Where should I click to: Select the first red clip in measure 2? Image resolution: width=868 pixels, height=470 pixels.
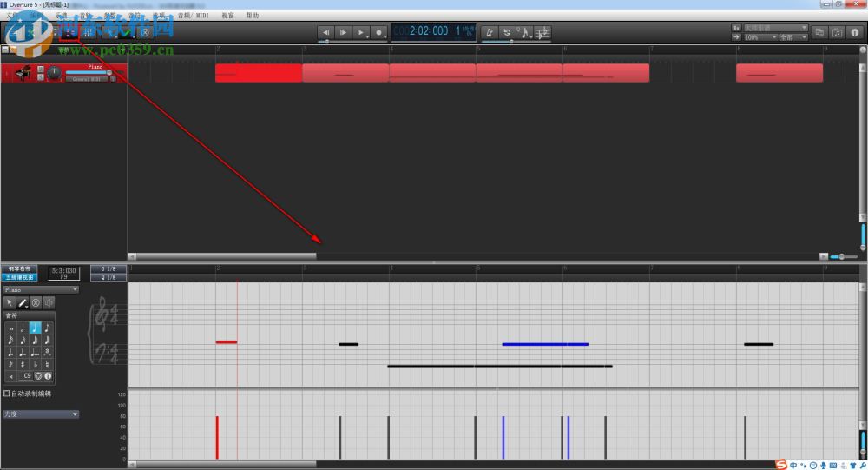tap(259, 73)
